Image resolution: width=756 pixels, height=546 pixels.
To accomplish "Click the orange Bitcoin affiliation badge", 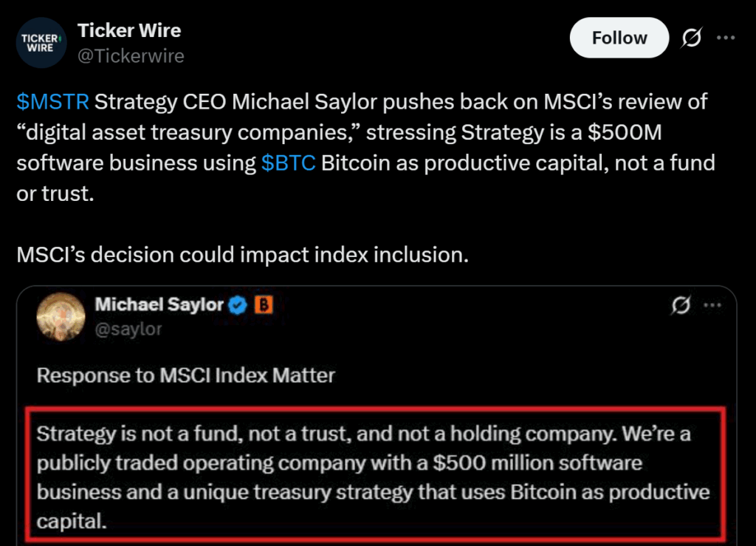I will [264, 304].
